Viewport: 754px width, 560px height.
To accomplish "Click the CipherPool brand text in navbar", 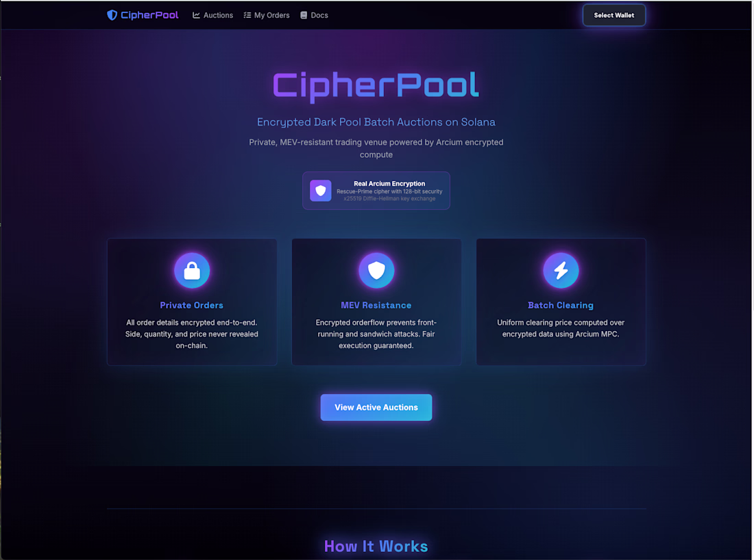I will (149, 15).
